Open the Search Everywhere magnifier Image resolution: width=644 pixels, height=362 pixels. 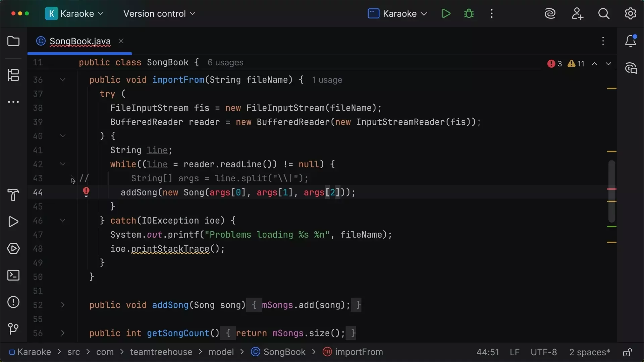click(x=604, y=13)
